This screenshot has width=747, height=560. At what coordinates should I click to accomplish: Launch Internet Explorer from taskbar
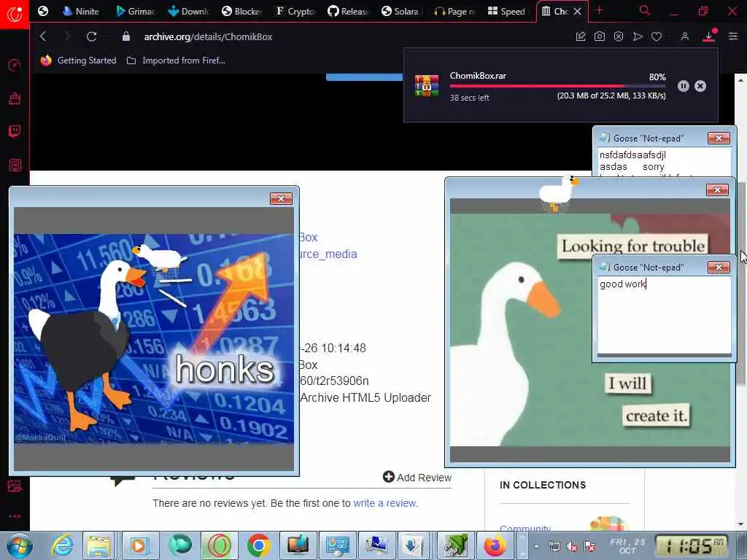pos(63,545)
